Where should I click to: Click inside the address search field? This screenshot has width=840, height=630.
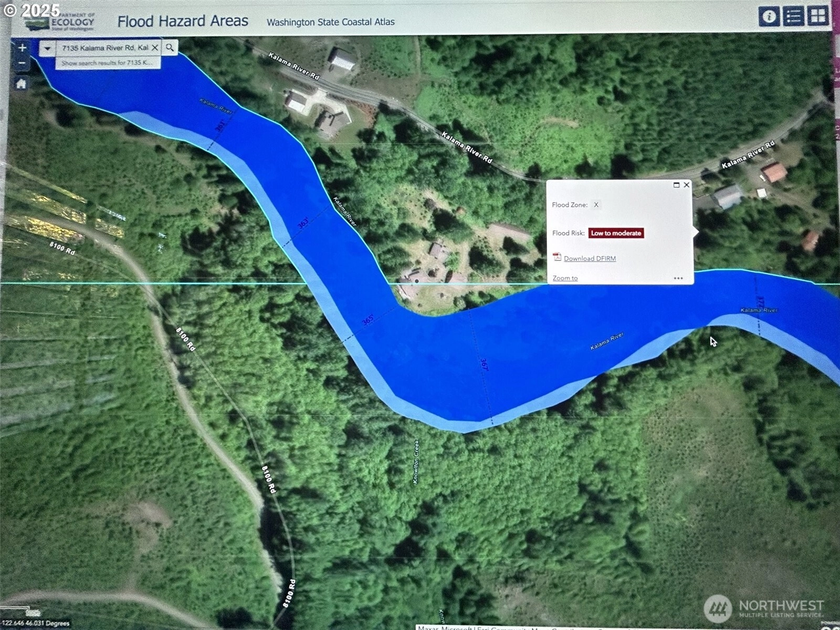pyautogui.click(x=104, y=48)
